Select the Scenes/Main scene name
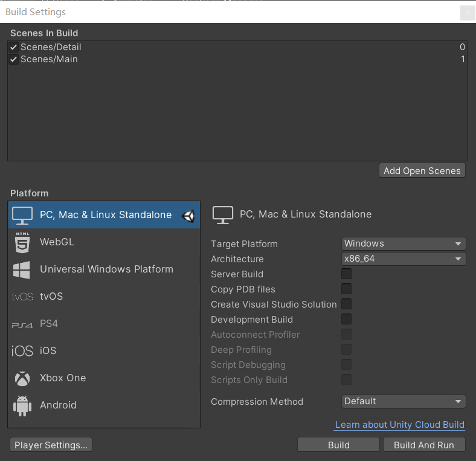 click(x=49, y=59)
